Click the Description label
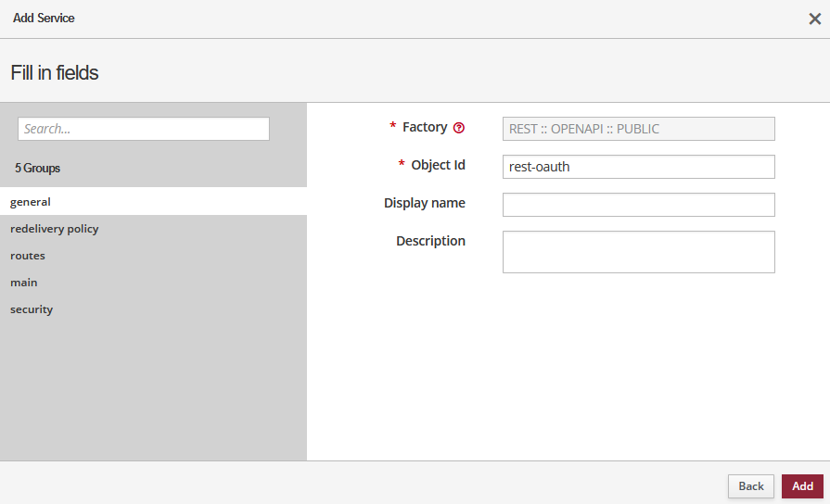Image resolution: width=830 pixels, height=504 pixels. (430, 241)
